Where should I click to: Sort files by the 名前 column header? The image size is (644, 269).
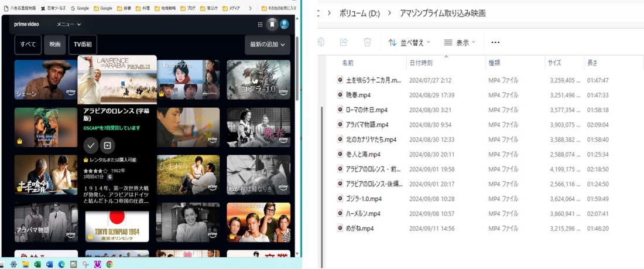point(347,63)
